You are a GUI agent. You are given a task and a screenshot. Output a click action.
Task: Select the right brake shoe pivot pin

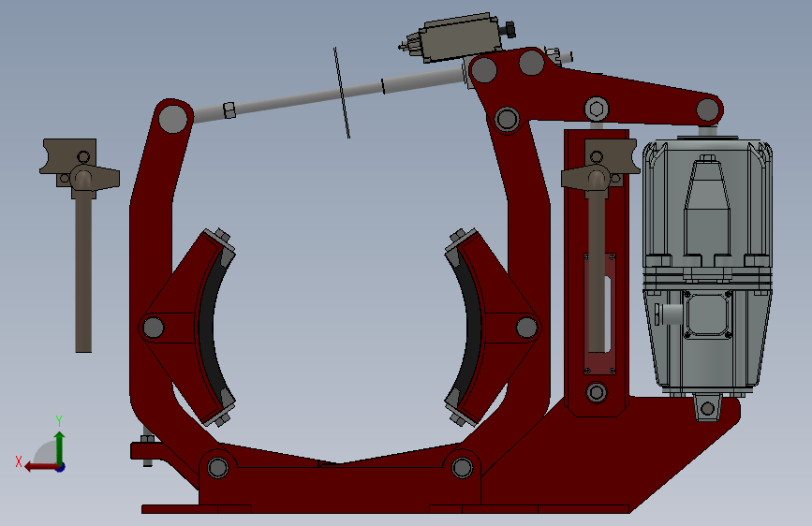click(x=526, y=328)
